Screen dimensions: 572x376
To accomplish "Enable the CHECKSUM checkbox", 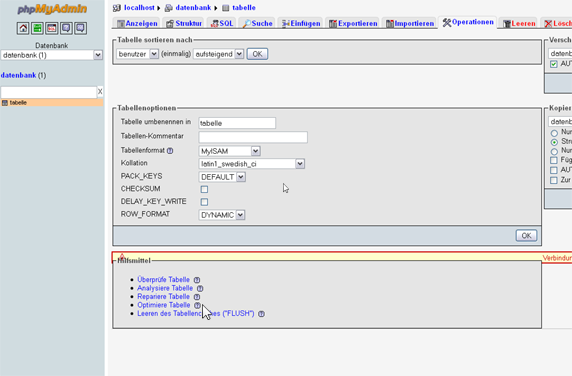I will point(204,189).
